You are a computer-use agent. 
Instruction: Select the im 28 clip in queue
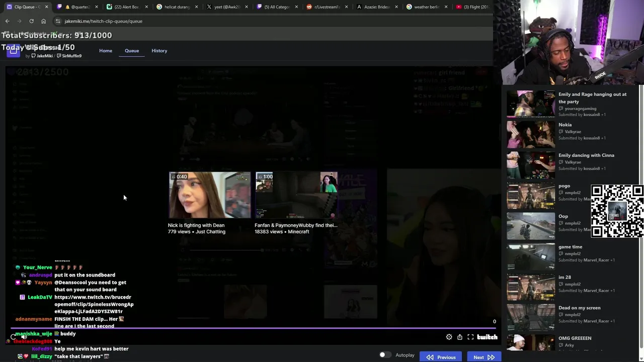click(569, 287)
